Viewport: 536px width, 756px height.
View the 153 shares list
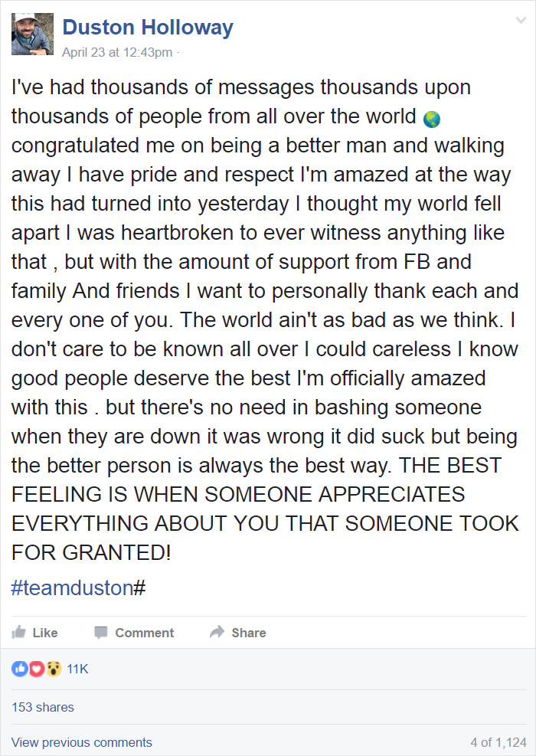point(43,707)
